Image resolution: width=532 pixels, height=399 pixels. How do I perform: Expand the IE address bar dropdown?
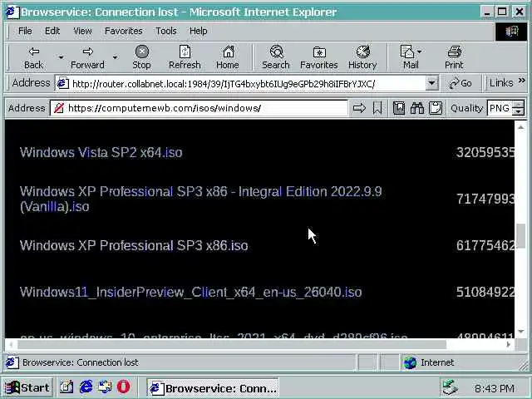point(432,83)
